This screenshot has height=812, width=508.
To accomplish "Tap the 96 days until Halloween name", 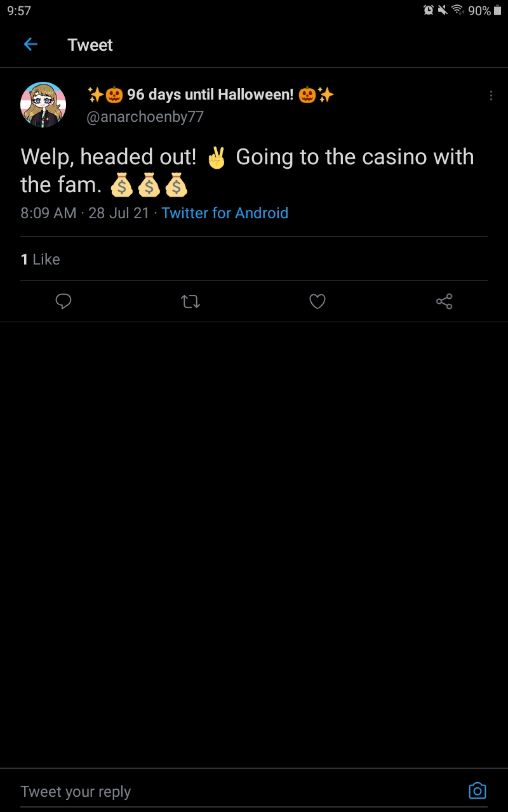I will 210,95.
